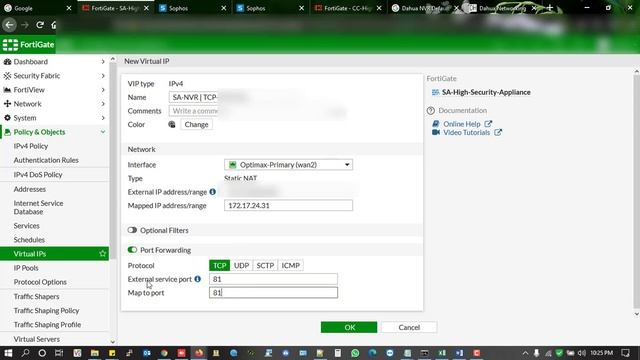Viewport: 640px width, 360px height.
Task: Click the External service port field
Action: tap(273, 279)
